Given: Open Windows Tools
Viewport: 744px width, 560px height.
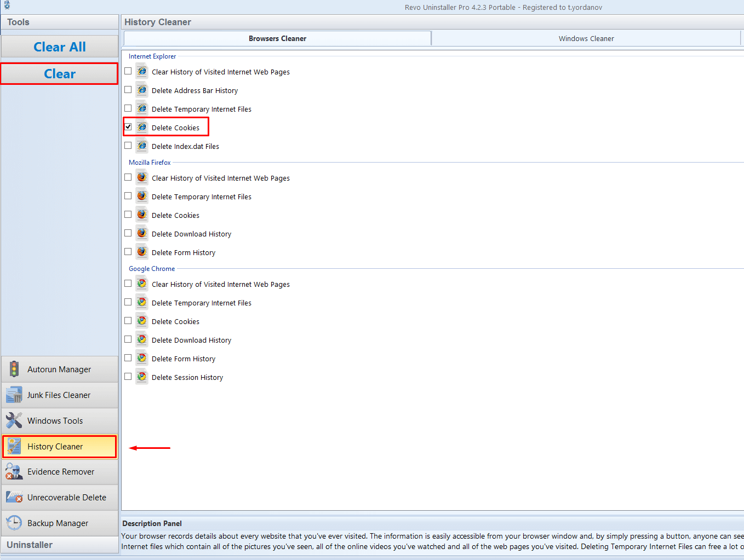Looking at the screenshot, I should (x=60, y=420).
